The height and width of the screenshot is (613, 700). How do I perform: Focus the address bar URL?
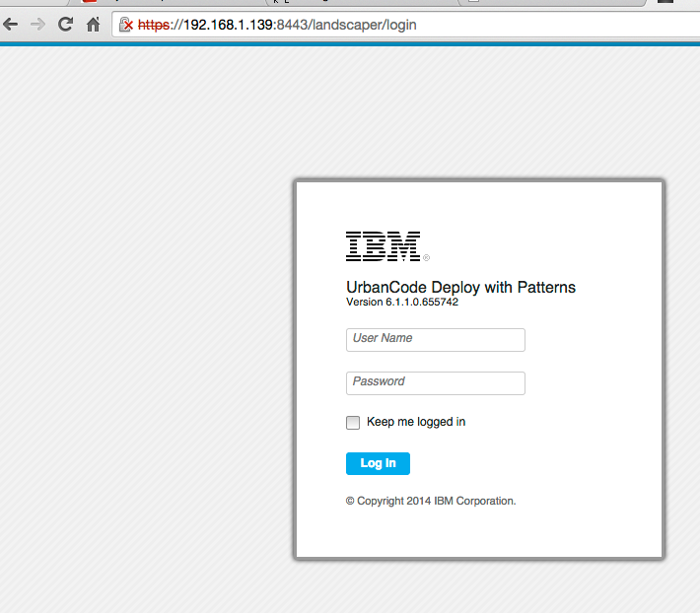coord(277,25)
